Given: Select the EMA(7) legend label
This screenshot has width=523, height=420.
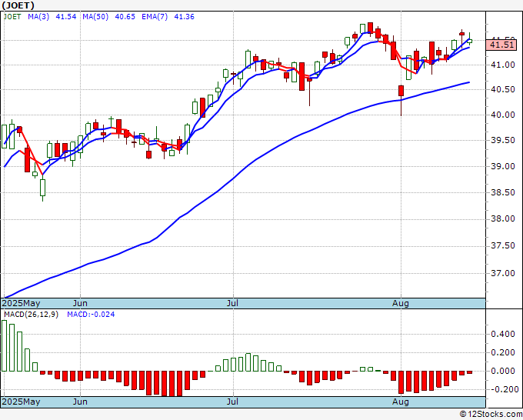Looking at the screenshot, I should pos(155,17).
